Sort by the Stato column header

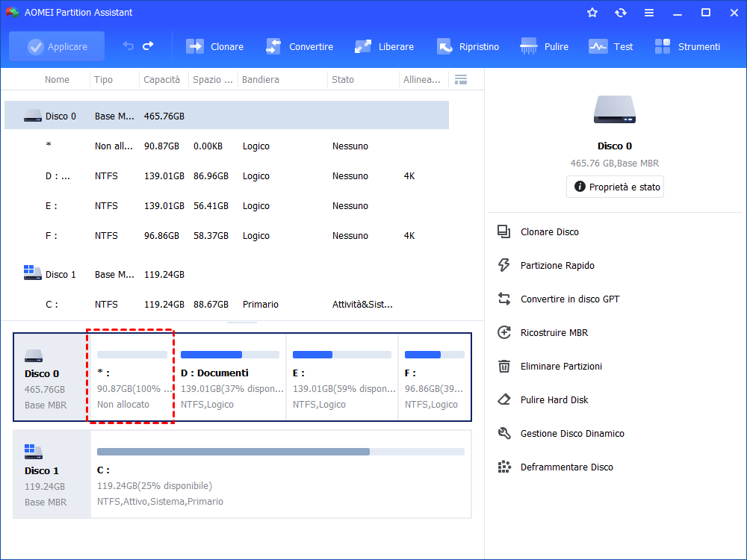coord(343,80)
